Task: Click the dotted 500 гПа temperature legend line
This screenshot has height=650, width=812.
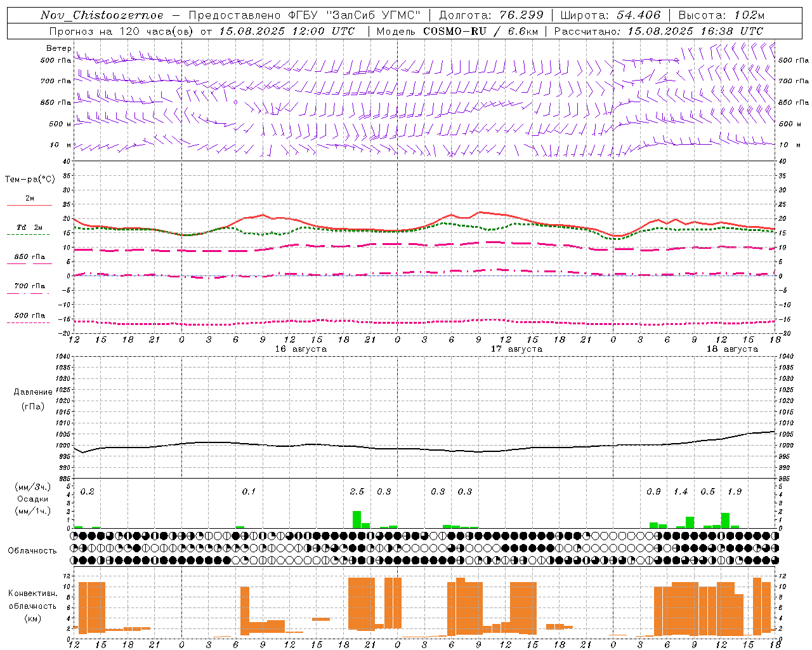Action: [x=28, y=322]
